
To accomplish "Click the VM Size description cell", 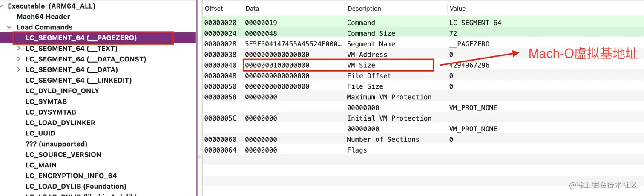I will point(361,65).
